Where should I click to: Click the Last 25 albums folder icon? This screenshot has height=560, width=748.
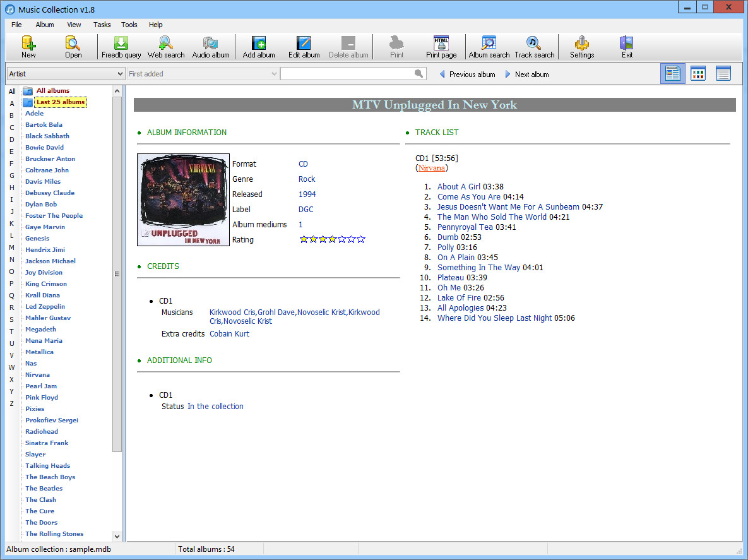tap(28, 102)
